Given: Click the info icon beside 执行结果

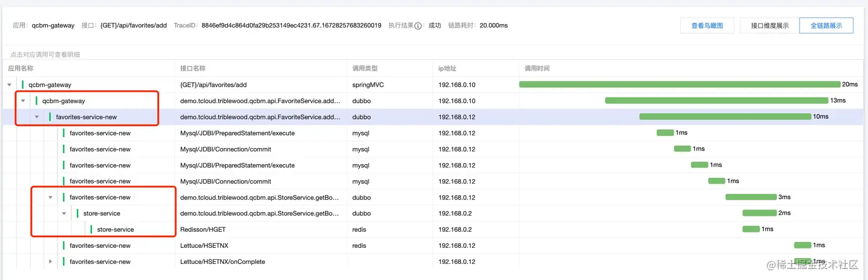Looking at the screenshot, I should 418,26.
